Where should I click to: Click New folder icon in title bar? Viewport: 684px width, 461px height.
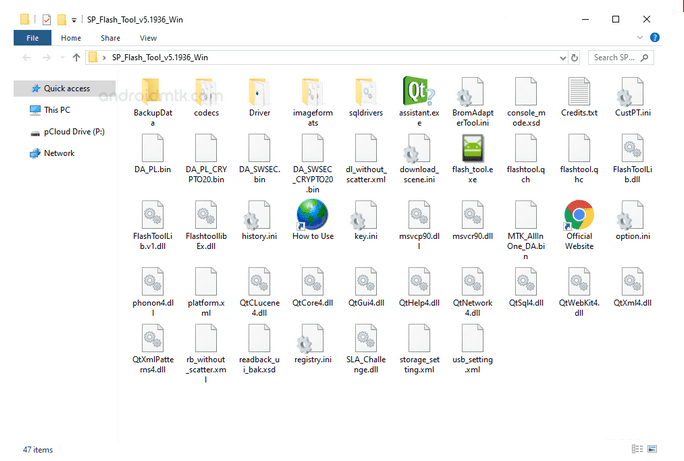(62, 20)
